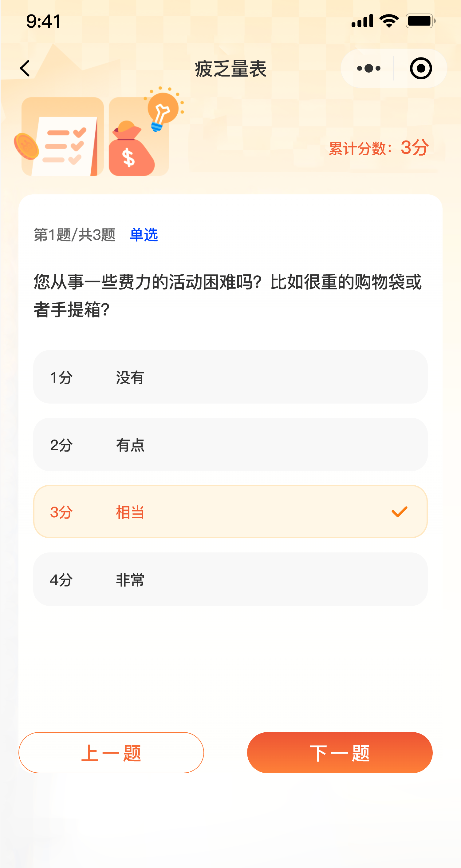Go to next question with 下一题

pos(339,752)
